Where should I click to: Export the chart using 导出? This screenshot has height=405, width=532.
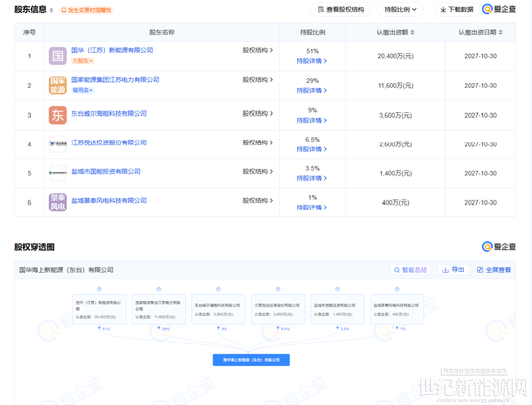(453, 270)
